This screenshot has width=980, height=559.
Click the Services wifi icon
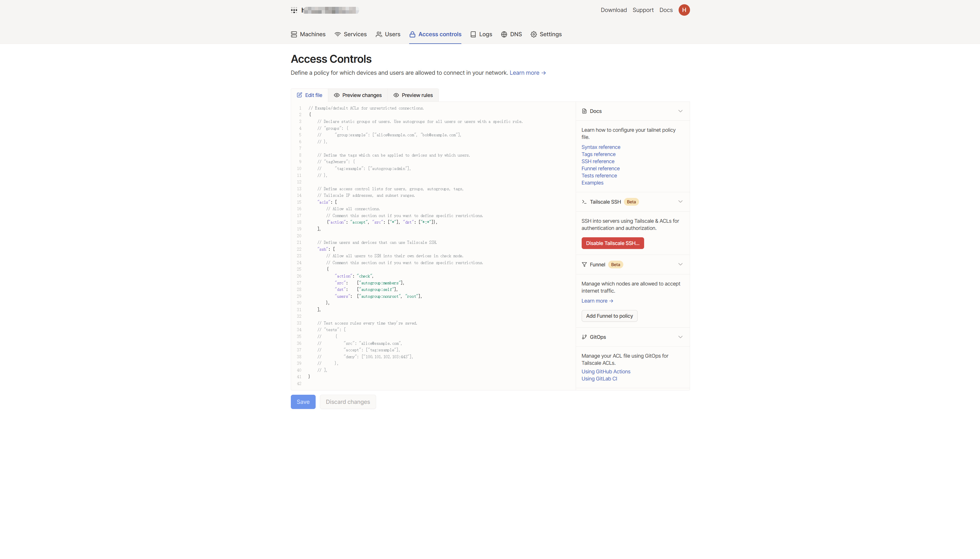coord(338,35)
